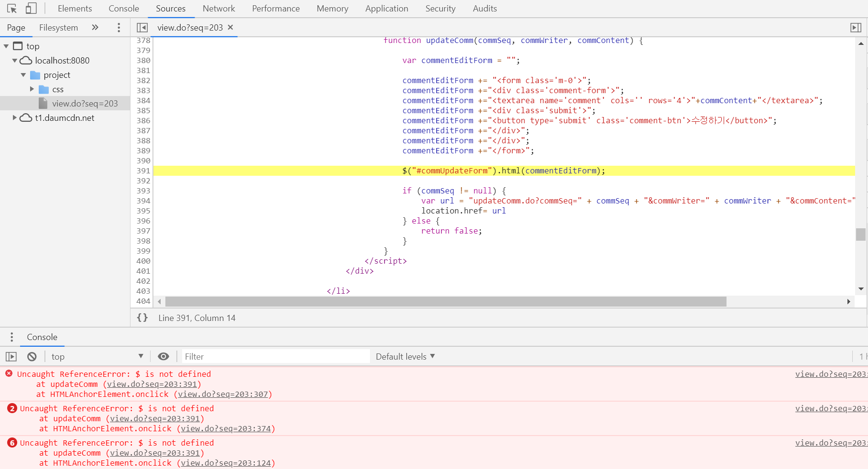Toggle the debugger sidebar icon at right
This screenshot has height=469, width=868.
pos(856,28)
